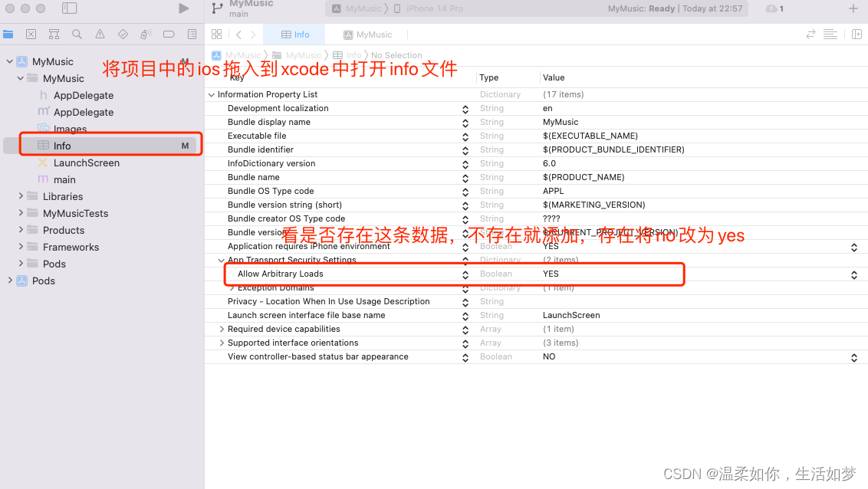The image size is (868, 489).
Task: Expand Required device capabilities array
Action: (222, 329)
